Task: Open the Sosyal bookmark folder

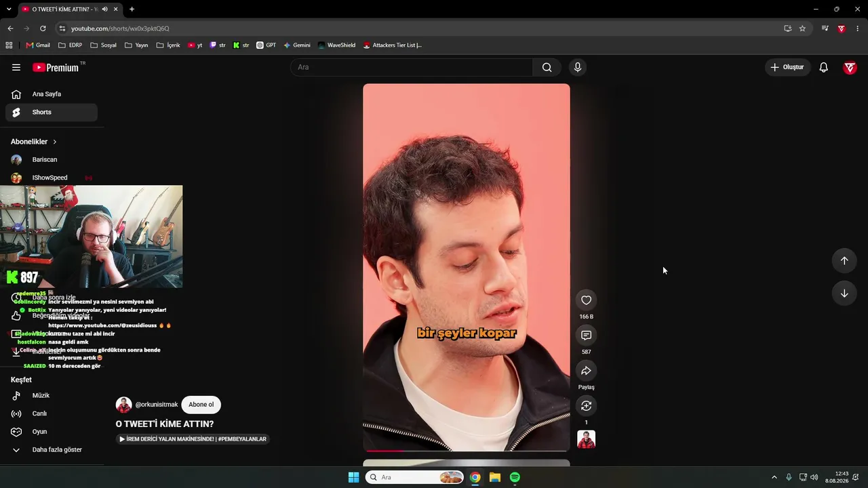Action: tap(103, 45)
